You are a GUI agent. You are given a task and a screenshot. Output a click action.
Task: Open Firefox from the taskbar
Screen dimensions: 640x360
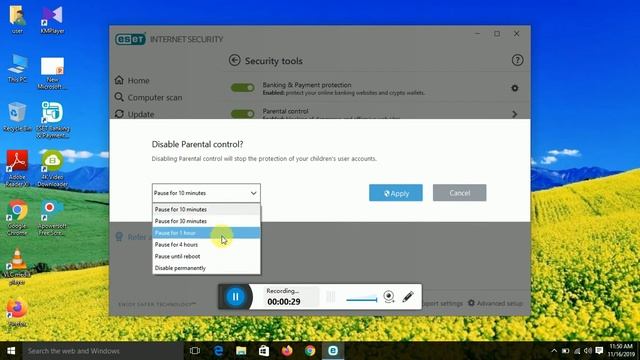tap(287, 351)
